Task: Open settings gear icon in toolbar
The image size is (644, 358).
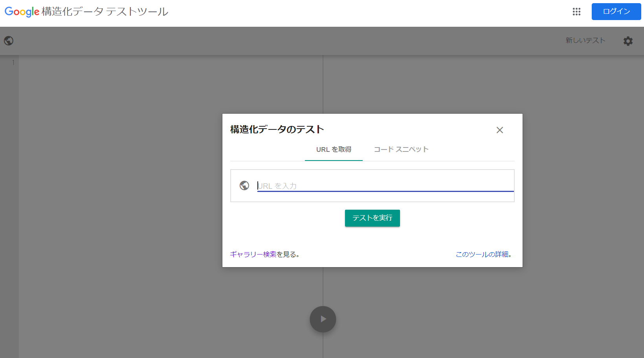Action: [x=628, y=41]
